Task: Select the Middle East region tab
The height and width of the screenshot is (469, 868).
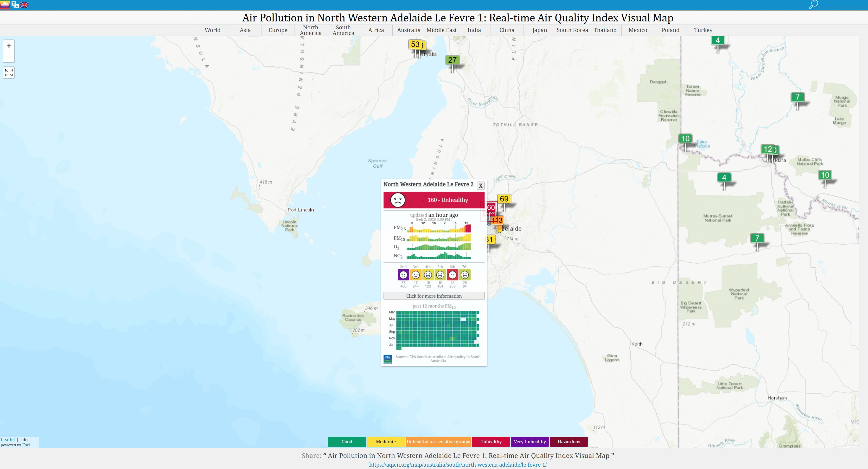Action: point(441,30)
